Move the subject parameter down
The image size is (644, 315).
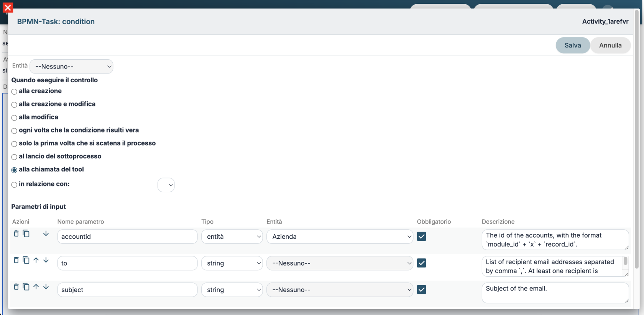point(46,287)
